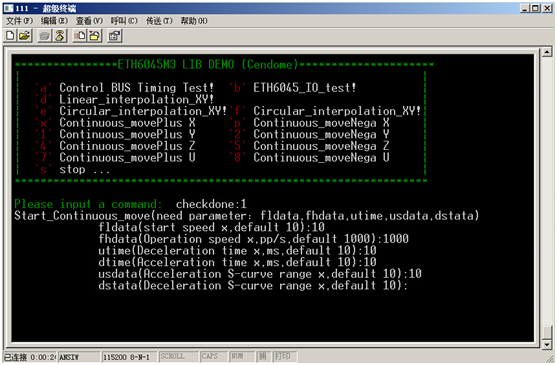Open the 呼叫(C) menu

(x=124, y=21)
